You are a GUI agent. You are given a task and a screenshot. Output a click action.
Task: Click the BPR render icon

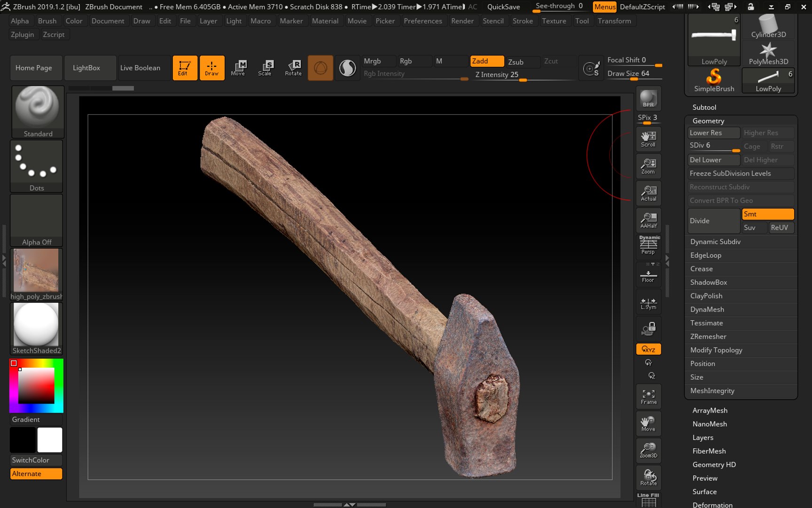click(648, 98)
